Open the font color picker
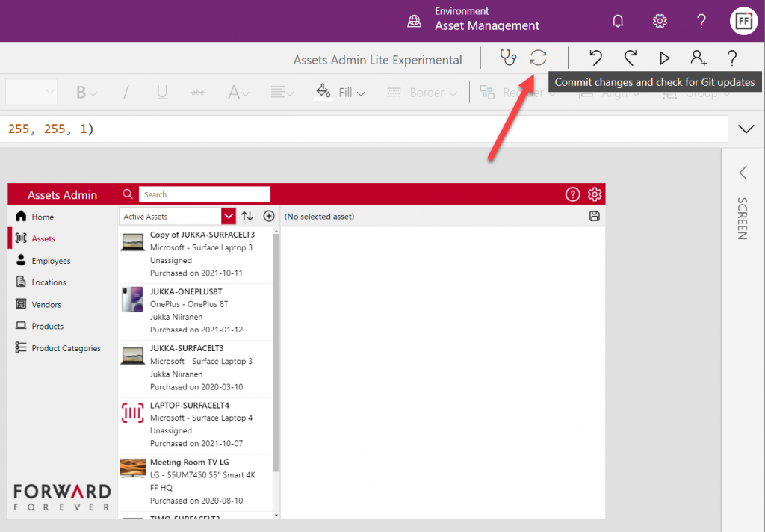The image size is (765, 532). (237, 92)
